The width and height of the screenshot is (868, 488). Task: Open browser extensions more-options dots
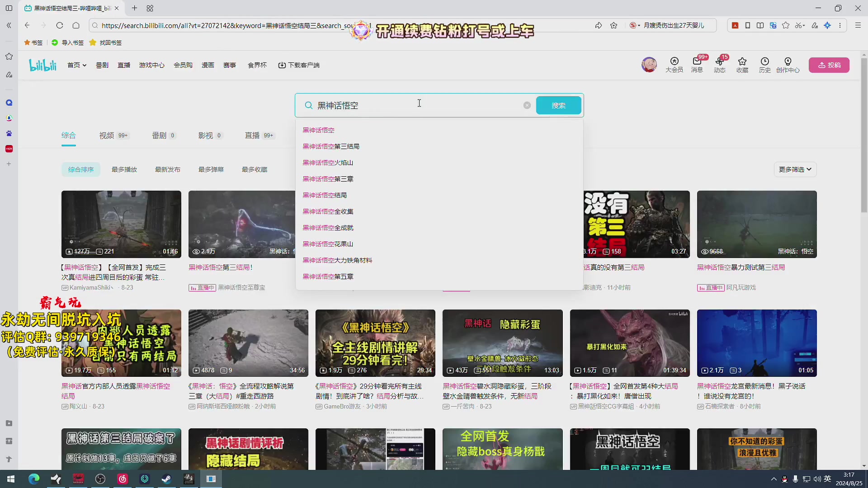point(840,25)
